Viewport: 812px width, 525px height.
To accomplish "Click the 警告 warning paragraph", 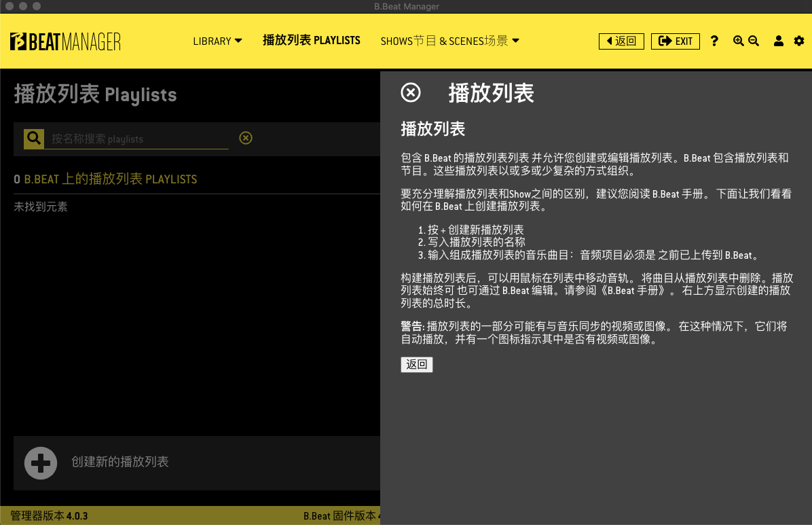I will 594,333.
